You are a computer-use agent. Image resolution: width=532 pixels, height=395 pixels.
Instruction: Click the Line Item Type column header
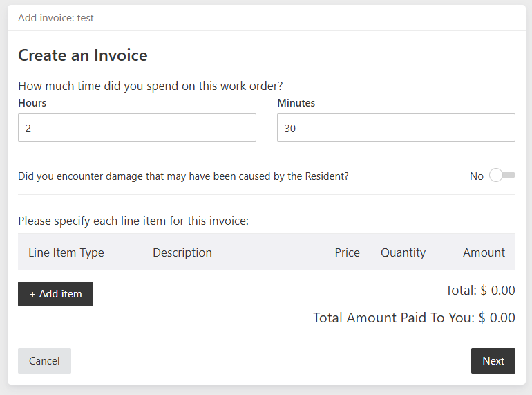coord(66,252)
